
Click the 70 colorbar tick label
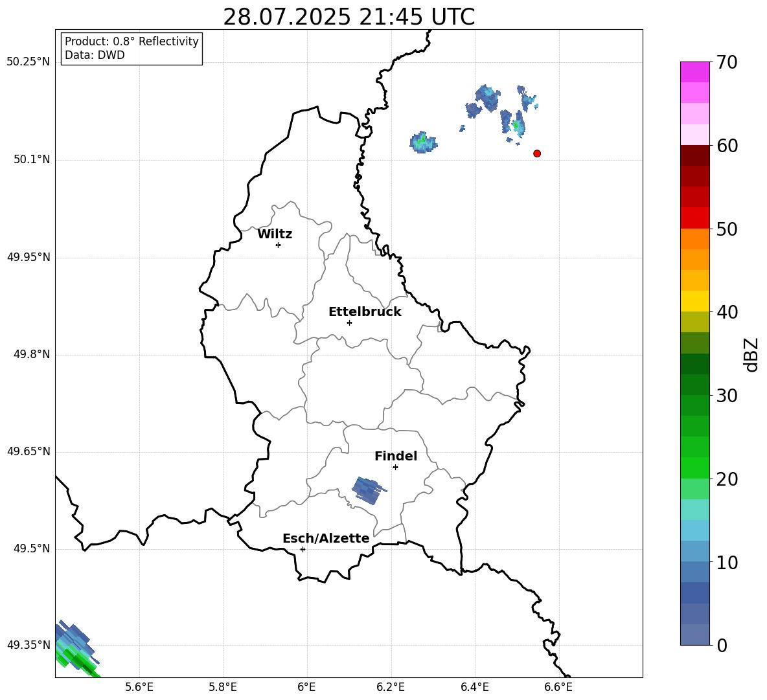tap(727, 63)
